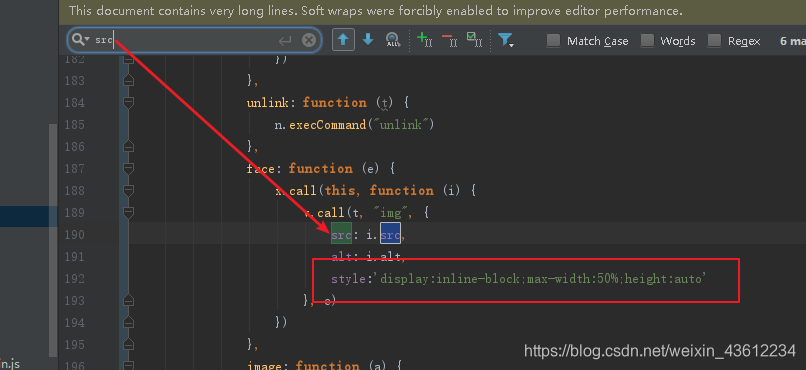This screenshot has height=370, width=806.
Task: Click the left panel vertical scrollbar
Action: click(x=53, y=240)
